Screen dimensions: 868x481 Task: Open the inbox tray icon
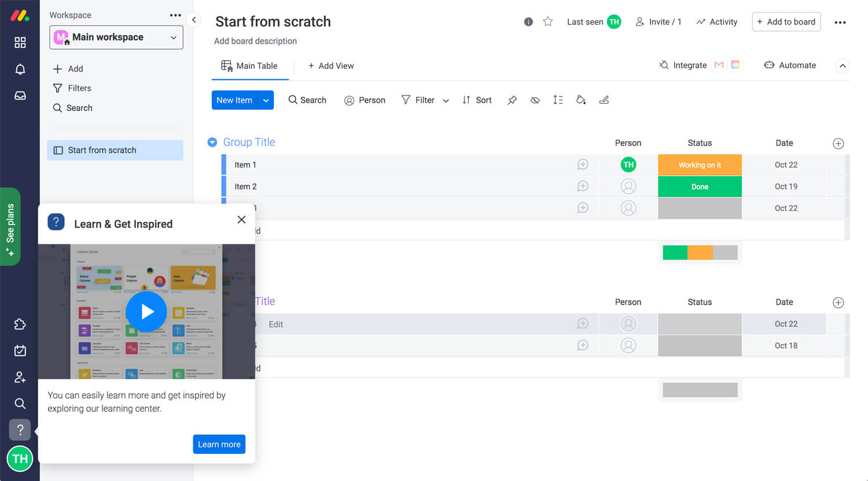[20, 95]
